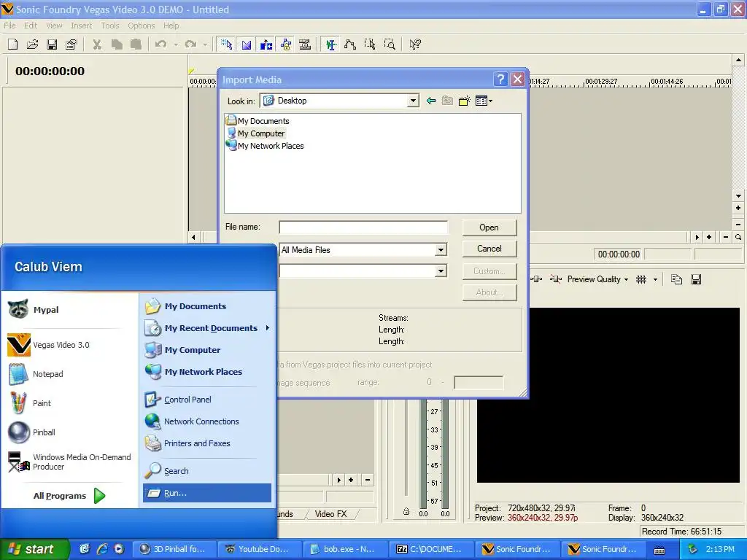Zoom out timeline time minus button
The width and height of the screenshot is (747, 560).
[726, 237]
